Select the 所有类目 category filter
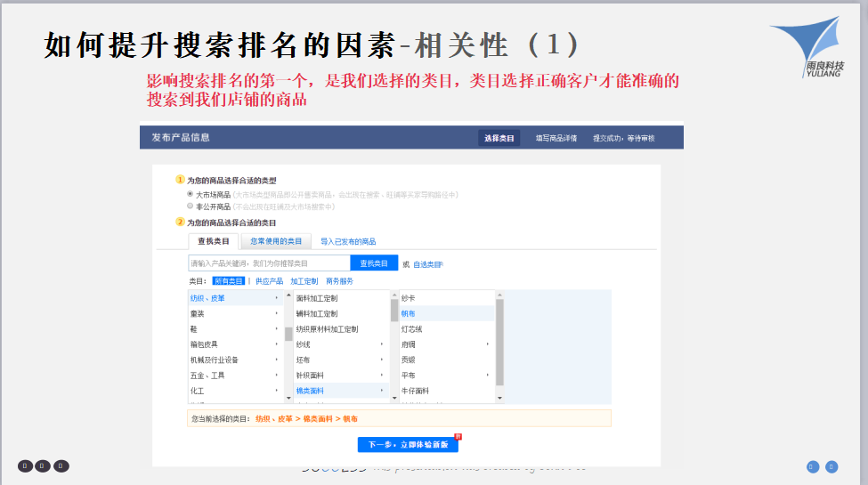The height and width of the screenshot is (485, 868). [x=229, y=281]
